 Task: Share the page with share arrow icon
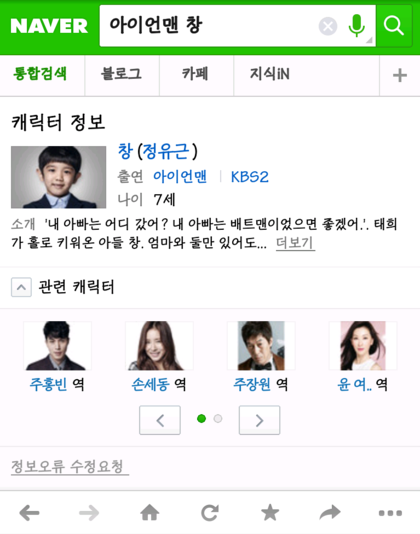(330, 513)
